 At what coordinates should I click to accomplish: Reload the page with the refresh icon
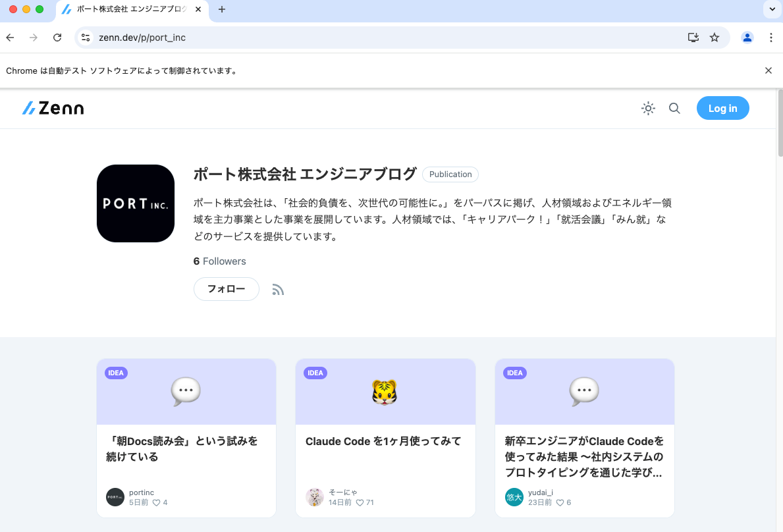(57, 38)
